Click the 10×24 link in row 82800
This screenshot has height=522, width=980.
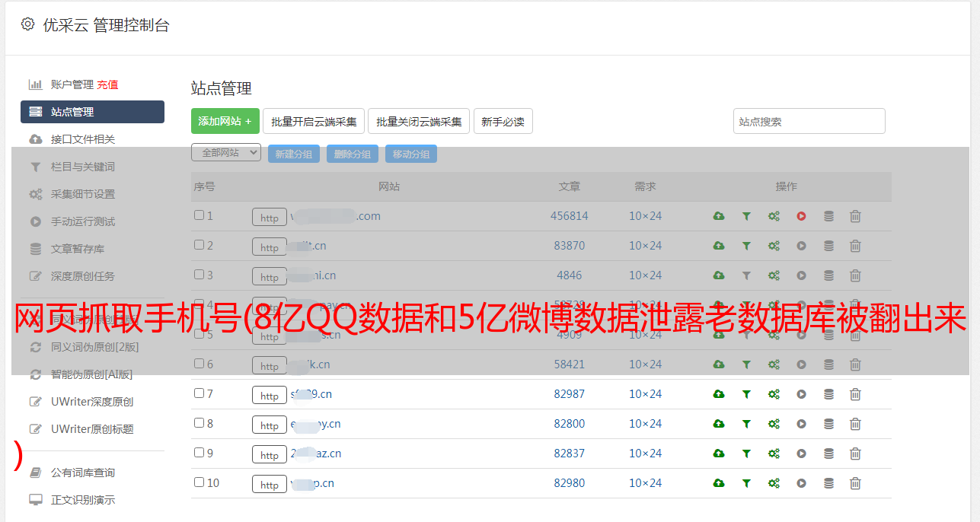(x=646, y=424)
